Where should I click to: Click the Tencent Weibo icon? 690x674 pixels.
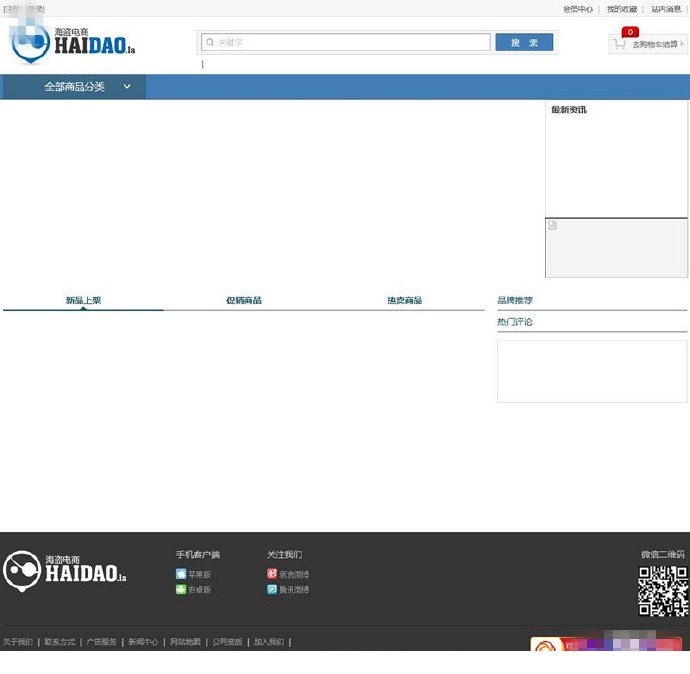point(272,589)
